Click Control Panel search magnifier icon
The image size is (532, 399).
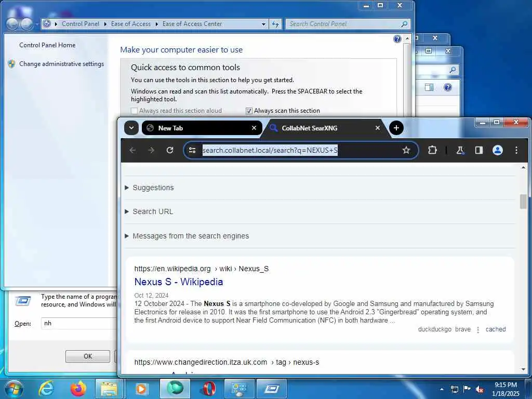pyautogui.click(x=404, y=24)
